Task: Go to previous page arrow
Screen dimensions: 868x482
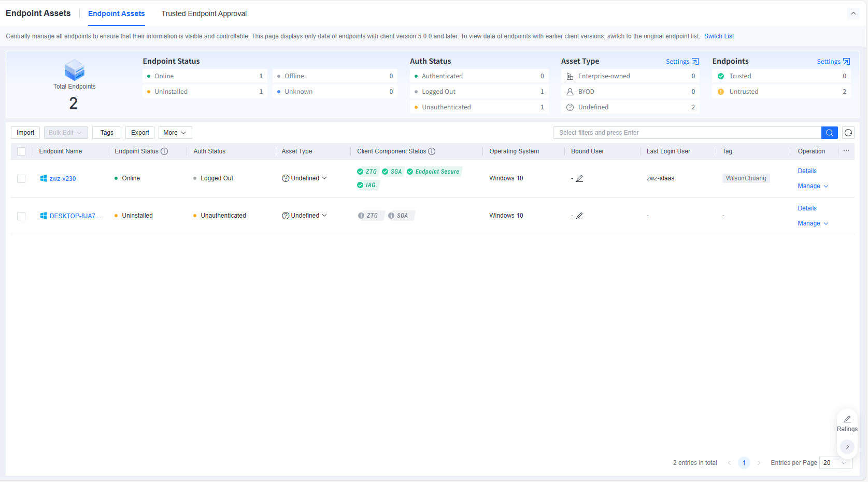Action: click(x=729, y=463)
